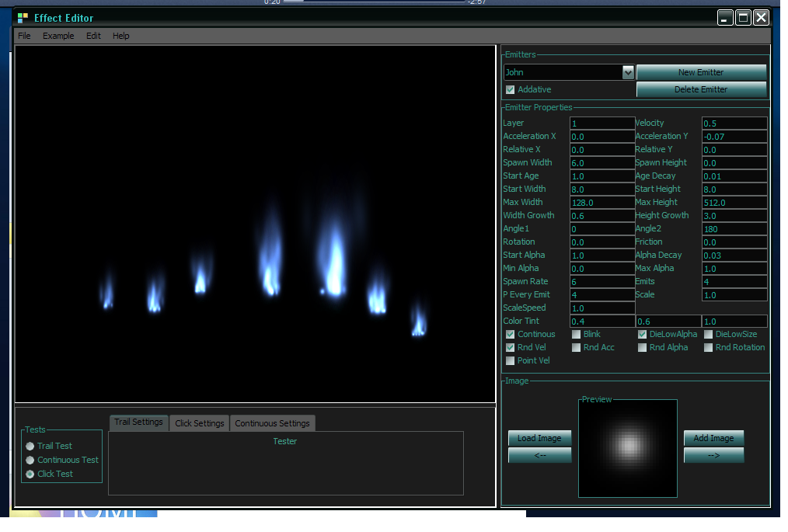Click the Effect Editor title bar icon

(x=23, y=17)
